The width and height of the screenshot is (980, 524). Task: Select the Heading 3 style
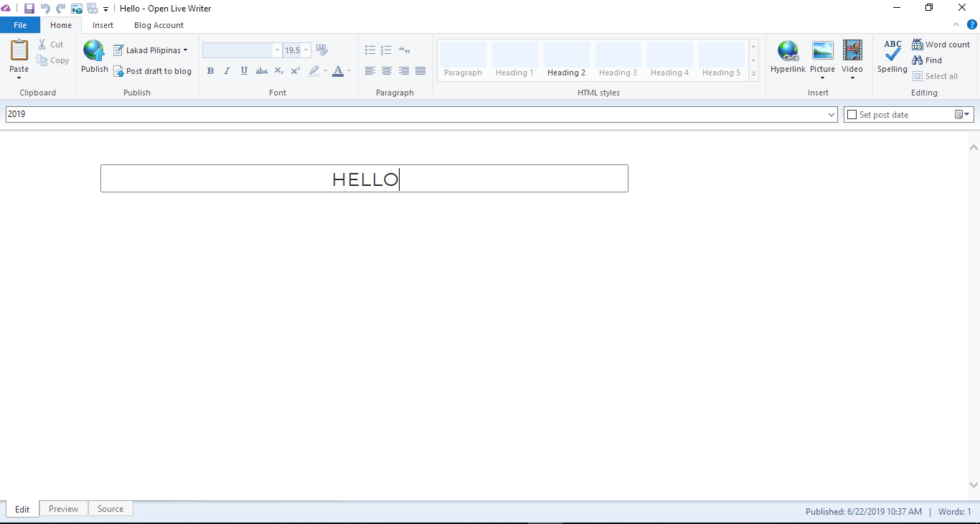pyautogui.click(x=618, y=60)
